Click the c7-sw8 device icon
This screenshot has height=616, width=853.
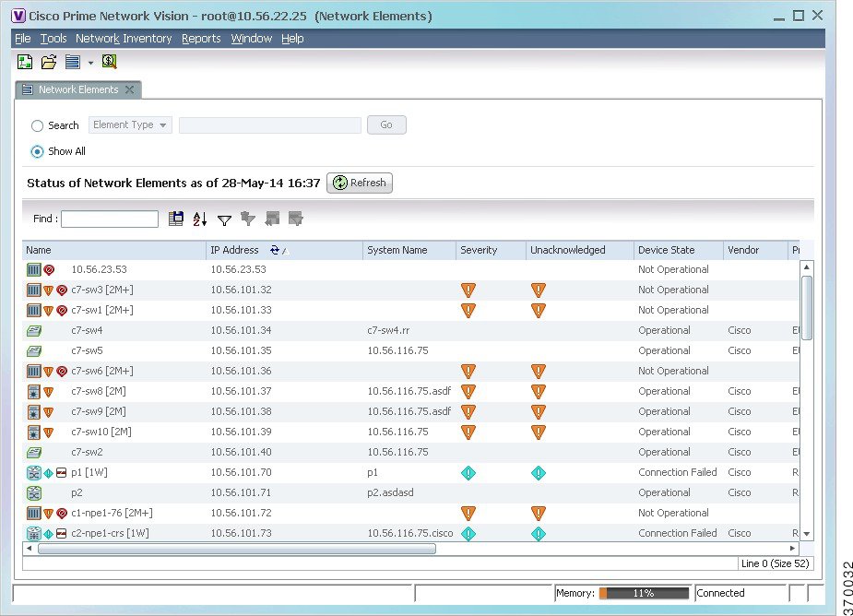34,391
